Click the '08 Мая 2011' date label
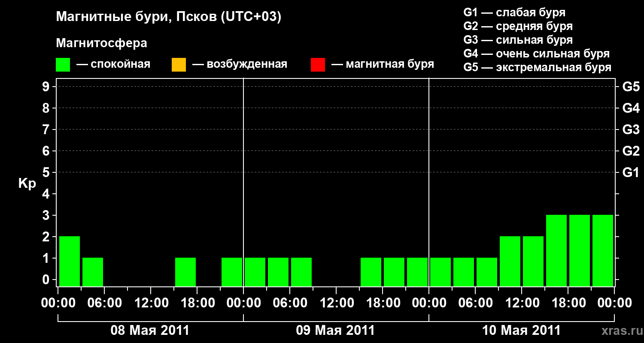644x343 pixels. click(150, 330)
